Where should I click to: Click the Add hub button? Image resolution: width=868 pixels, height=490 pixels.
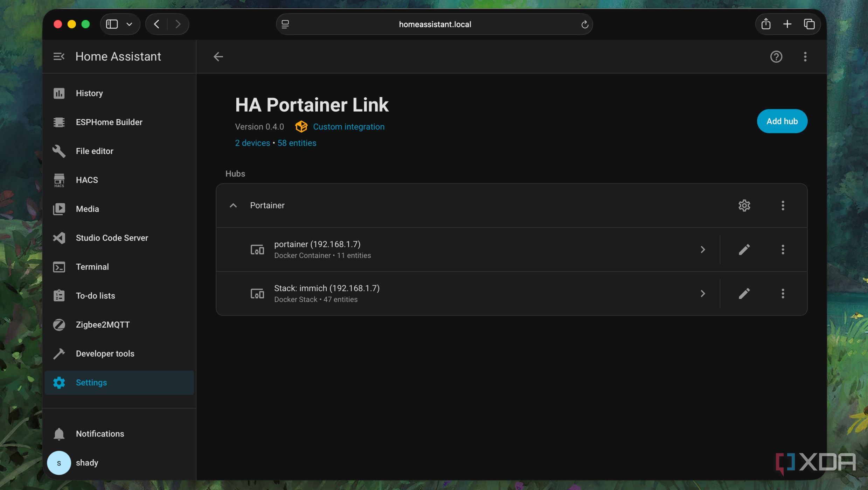pos(782,121)
